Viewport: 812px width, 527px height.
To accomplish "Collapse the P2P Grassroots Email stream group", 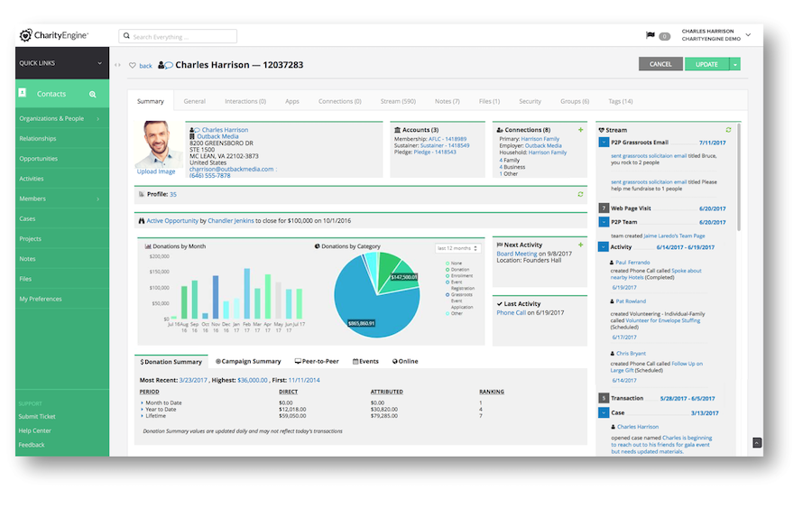I will click(604, 142).
